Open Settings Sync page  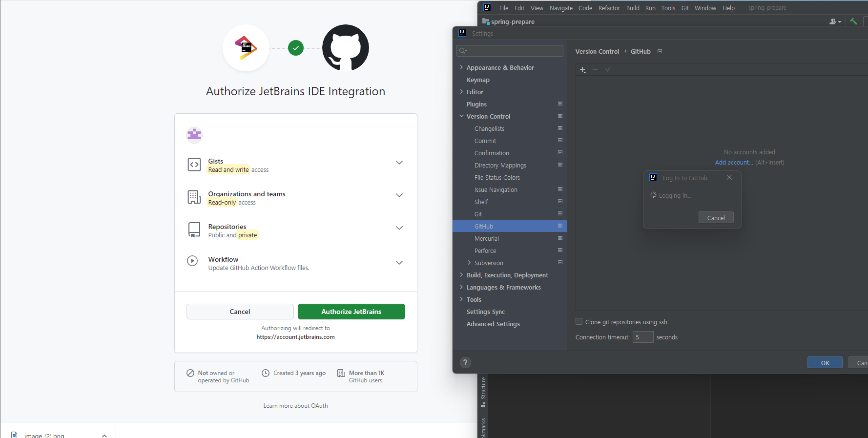click(x=486, y=312)
